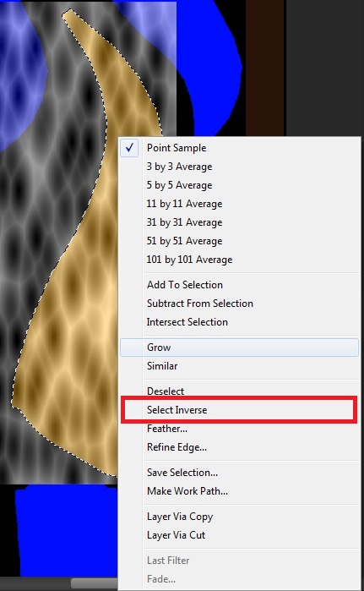This screenshot has width=364, height=591.
Task: Click the highlighted Grow command
Action: [239, 347]
